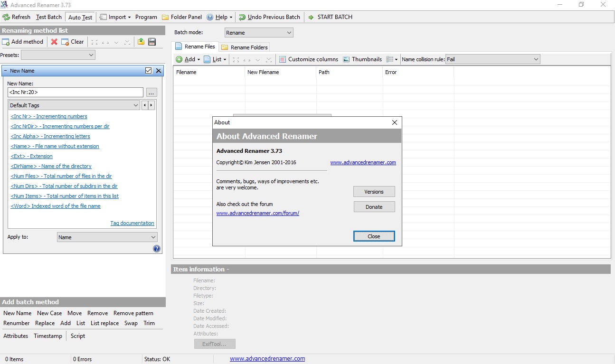The height and width of the screenshot is (364, 615).
Task: Open www.advancedrenamer.com link in About dialog
Action: 363,162
